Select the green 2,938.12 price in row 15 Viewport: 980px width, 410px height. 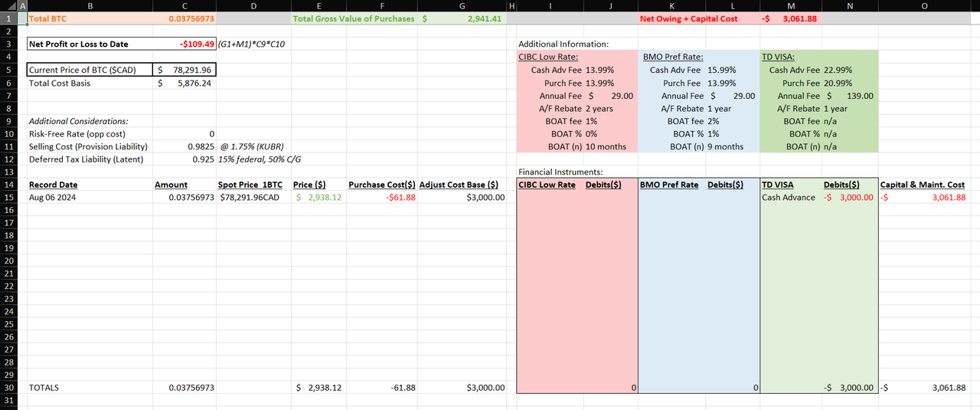[319, 197]
